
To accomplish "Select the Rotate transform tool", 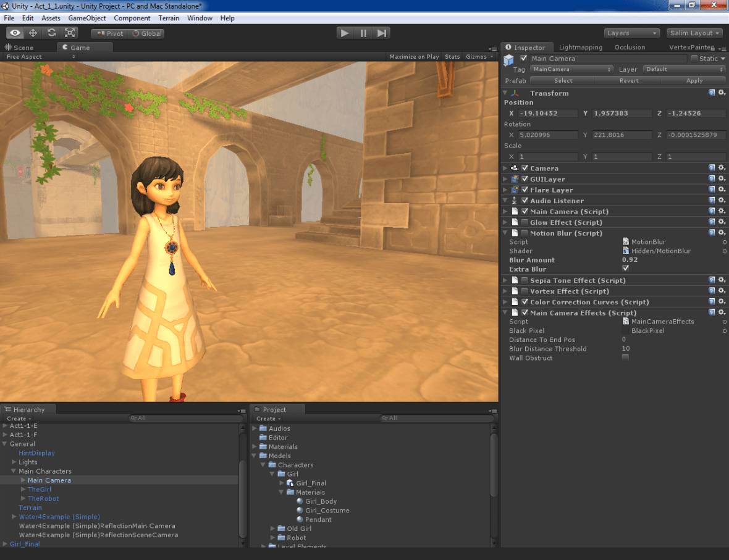I will [x=51, y=33].
